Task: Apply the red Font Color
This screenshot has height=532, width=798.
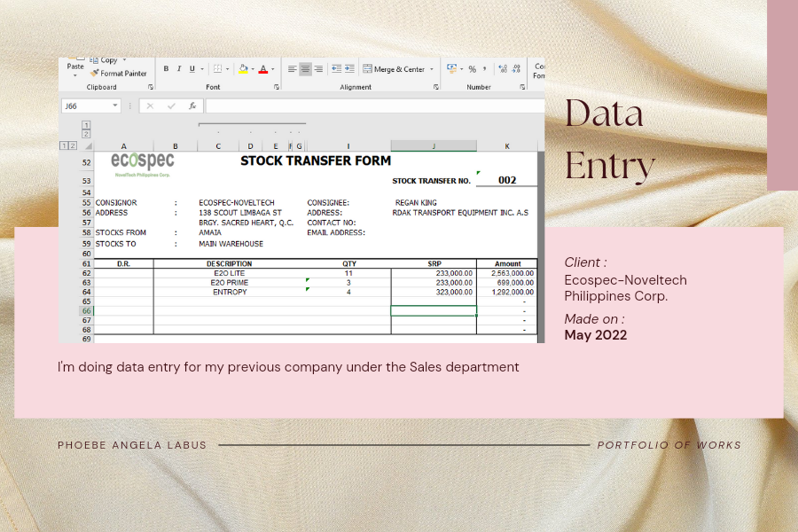Action: pos(263,69)
